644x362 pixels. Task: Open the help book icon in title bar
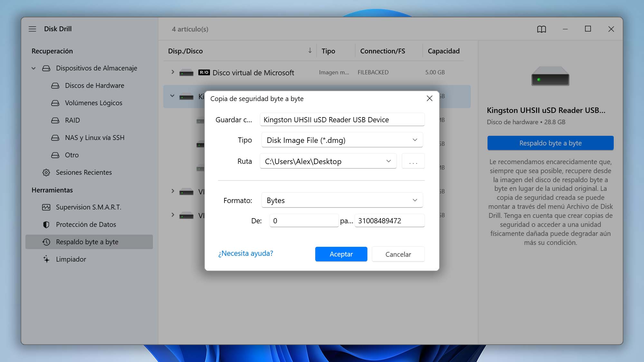pos(542,29)
